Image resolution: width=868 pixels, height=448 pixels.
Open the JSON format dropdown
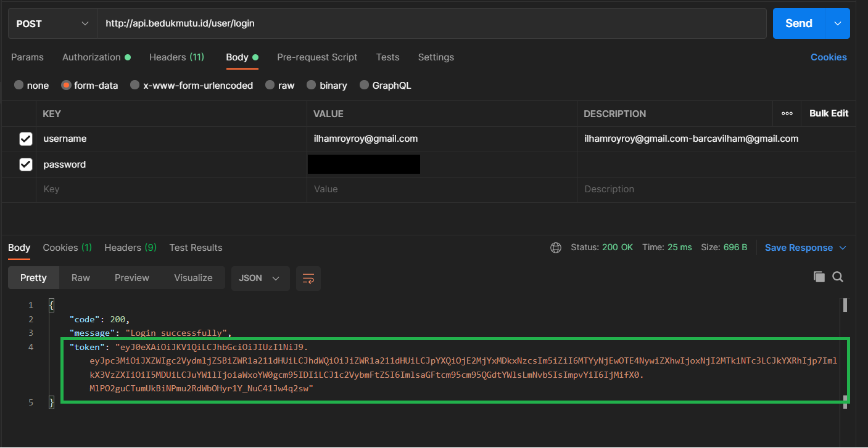click(x=260, y=279)
